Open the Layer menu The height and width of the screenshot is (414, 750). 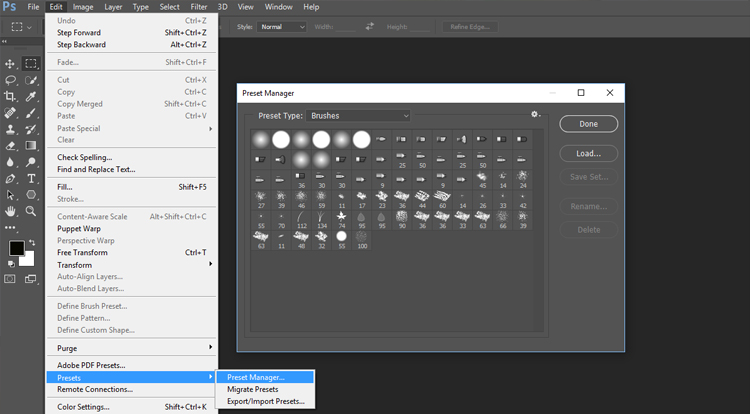113,7
